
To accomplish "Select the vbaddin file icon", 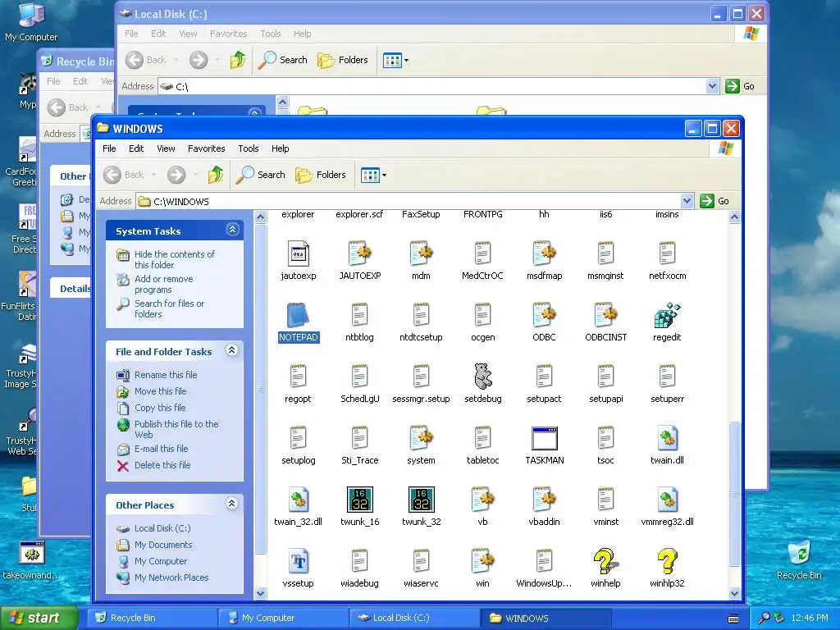I will coord(545,500).
